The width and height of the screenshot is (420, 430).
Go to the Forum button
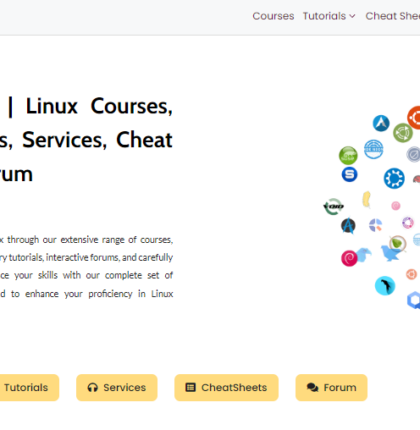click(331, 387)
